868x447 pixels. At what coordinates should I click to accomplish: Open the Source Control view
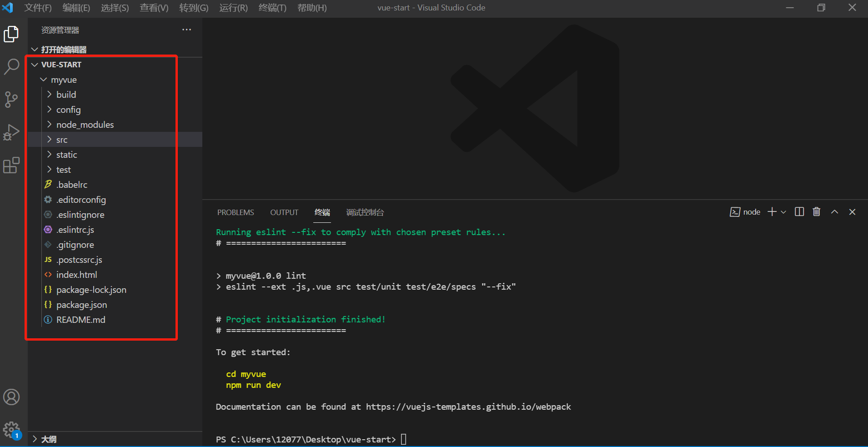pos(11,99)
